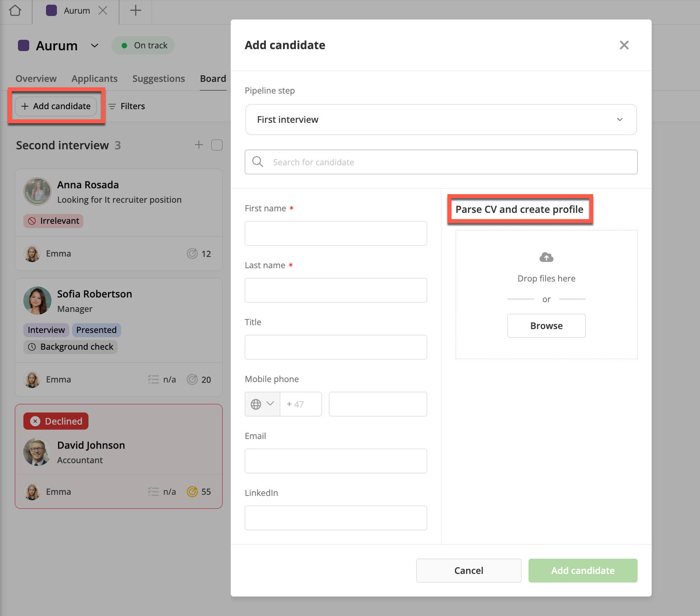Click checklist icon on Sofia Robertson card
This screenshot has height=616, width=700.
pyautogui.click(x=153, y=379)
